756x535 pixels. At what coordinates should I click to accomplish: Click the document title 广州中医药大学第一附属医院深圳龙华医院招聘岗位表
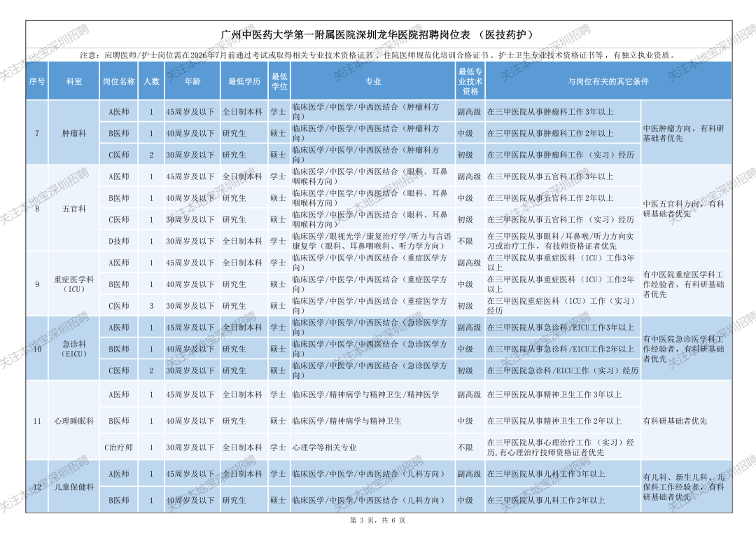click(x=377, y=35)
